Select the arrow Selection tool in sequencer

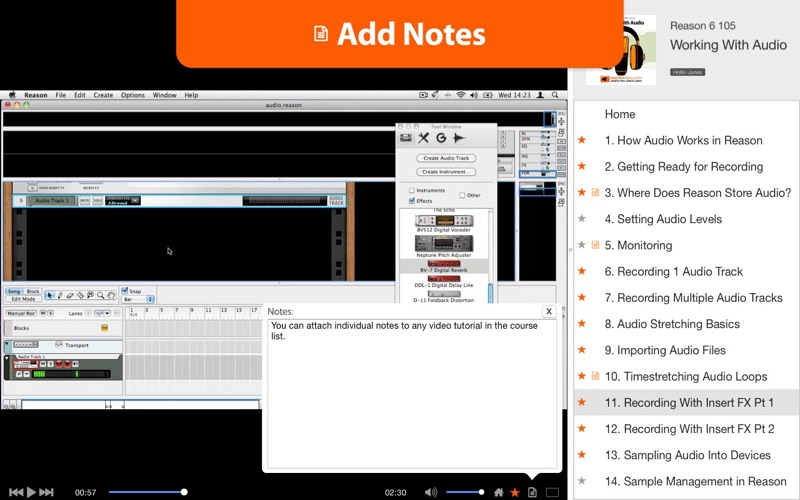coord(49,295)
